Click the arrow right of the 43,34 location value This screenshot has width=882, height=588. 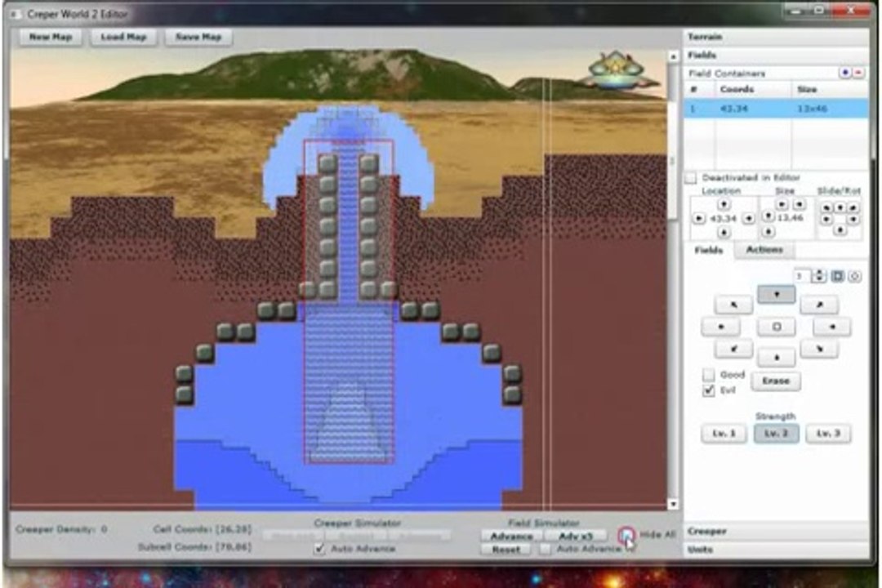[x=748, y=218]
